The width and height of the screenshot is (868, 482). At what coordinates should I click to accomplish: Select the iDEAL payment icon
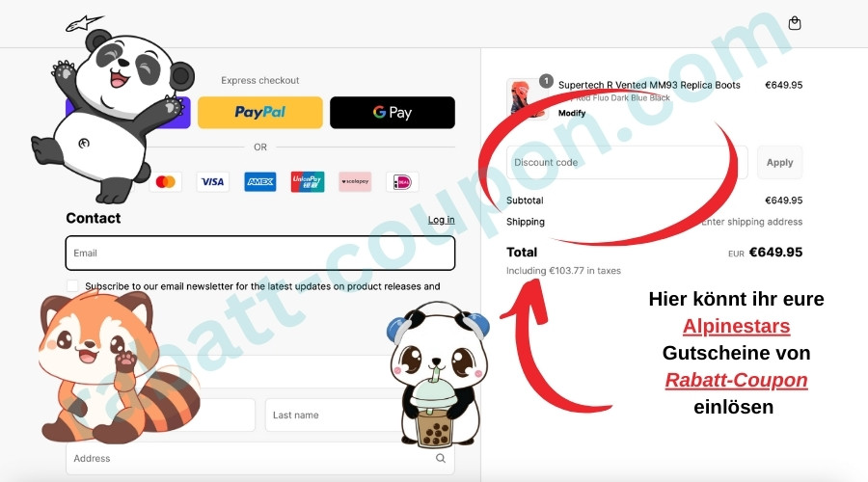click(x=402, y=181)
